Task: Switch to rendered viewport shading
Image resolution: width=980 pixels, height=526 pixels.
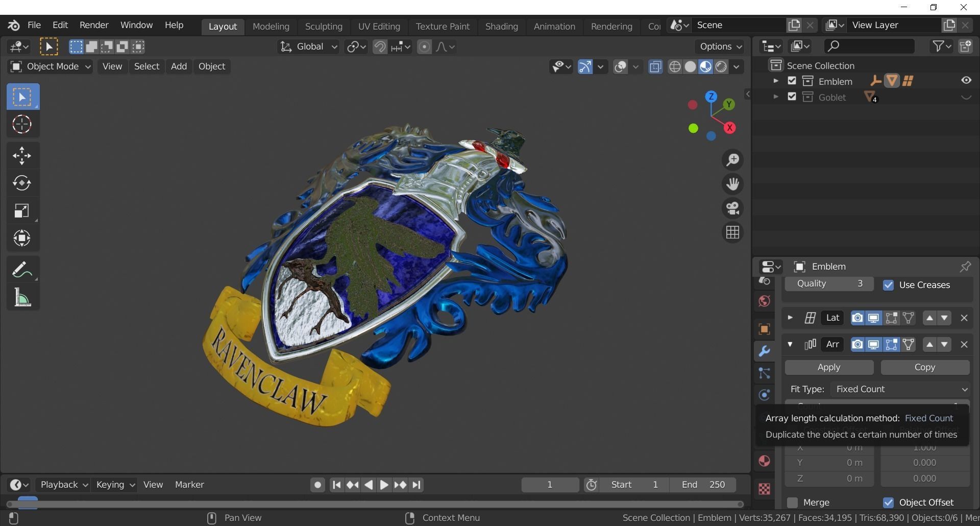Action: [x=721, y=67]
